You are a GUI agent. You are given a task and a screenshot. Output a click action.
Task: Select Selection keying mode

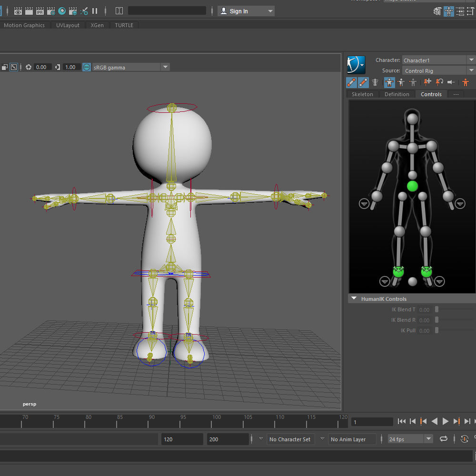coord(413,82)
